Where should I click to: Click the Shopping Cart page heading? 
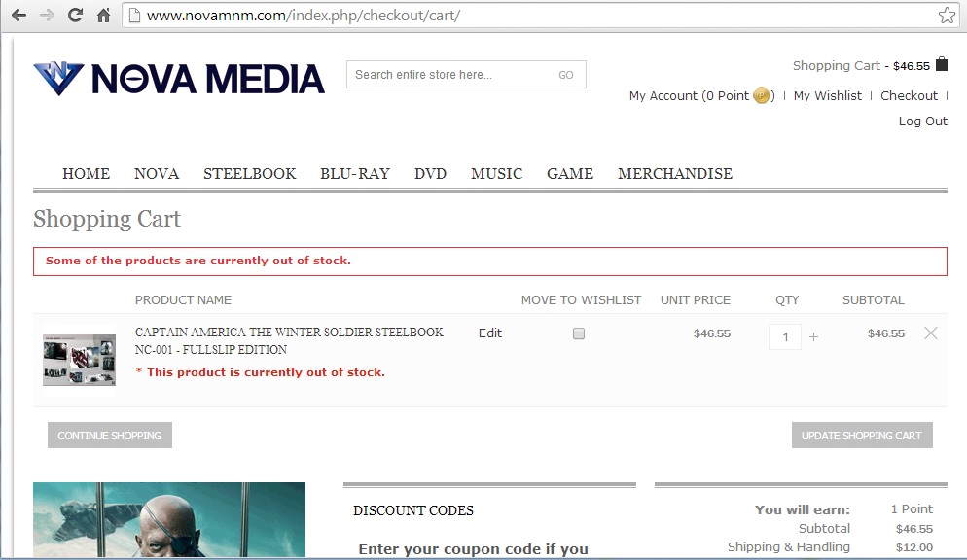[107, 220]
